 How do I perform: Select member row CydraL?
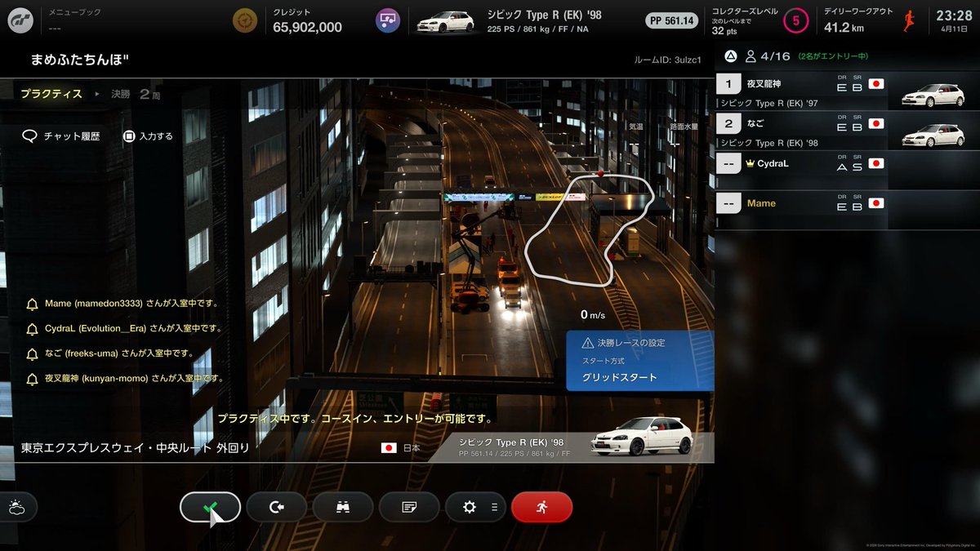pyautogui.click(x=847, y=171)
